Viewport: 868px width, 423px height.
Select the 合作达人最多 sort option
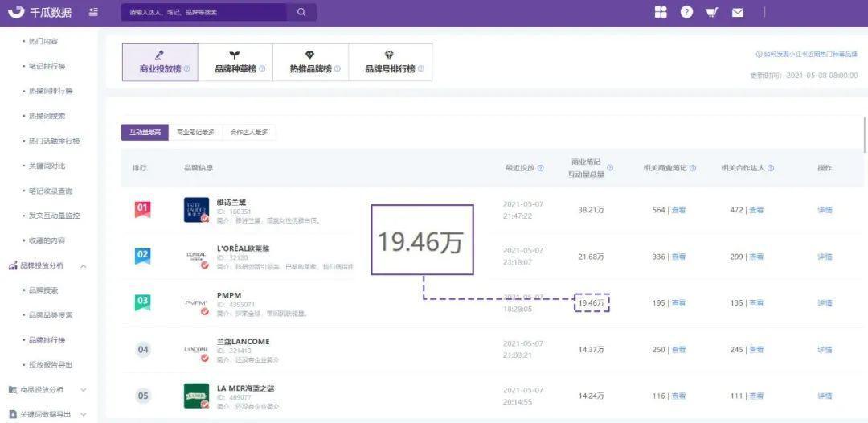[x=248, y=133]
